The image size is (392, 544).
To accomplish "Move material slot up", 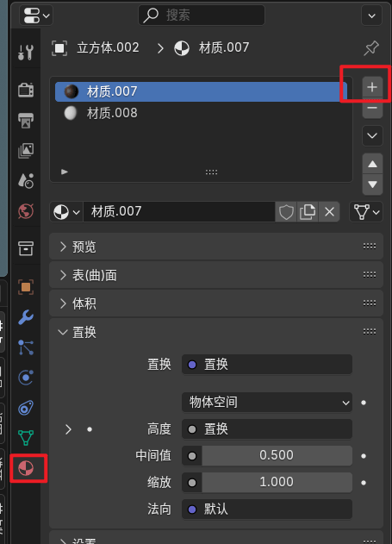I will pyautogui.click(x=372, y=164).
